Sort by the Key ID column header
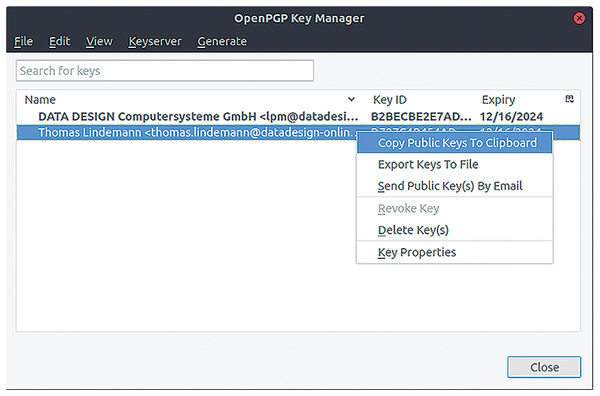 click(x=390, y=100)
